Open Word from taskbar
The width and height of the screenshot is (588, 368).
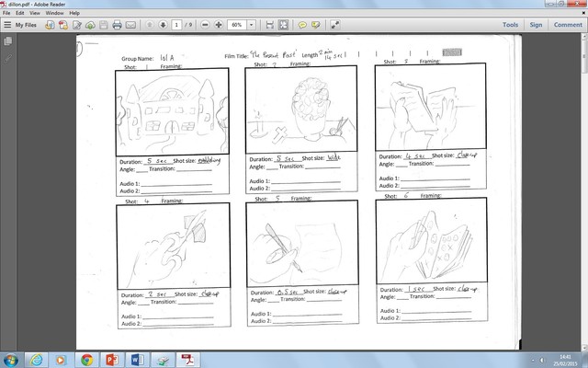[137, 361]
